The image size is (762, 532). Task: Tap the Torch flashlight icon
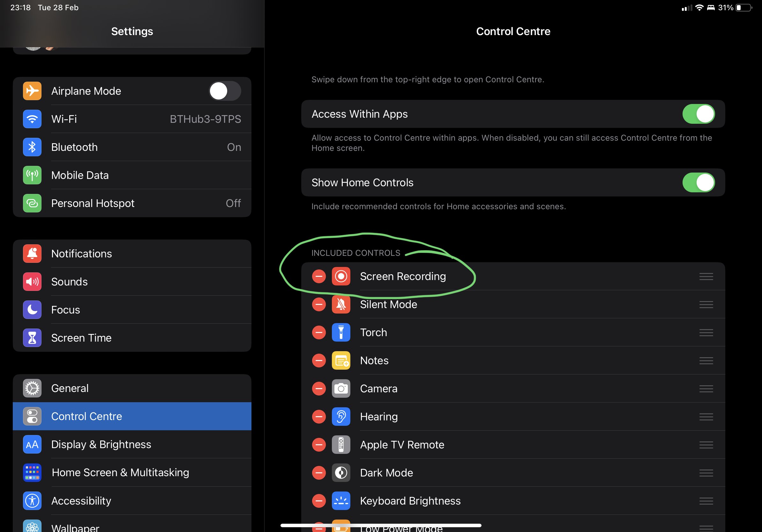[x=341, y=332]
